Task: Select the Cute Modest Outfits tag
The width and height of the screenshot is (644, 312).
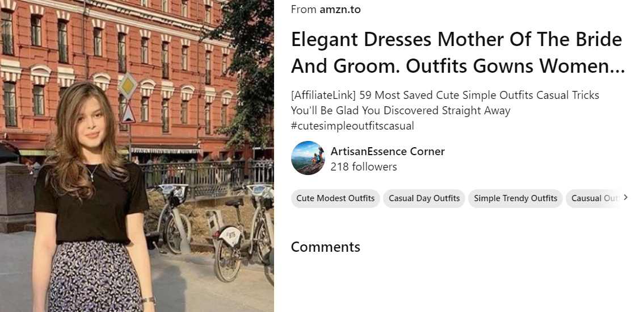Action: (x=335, y=198)
